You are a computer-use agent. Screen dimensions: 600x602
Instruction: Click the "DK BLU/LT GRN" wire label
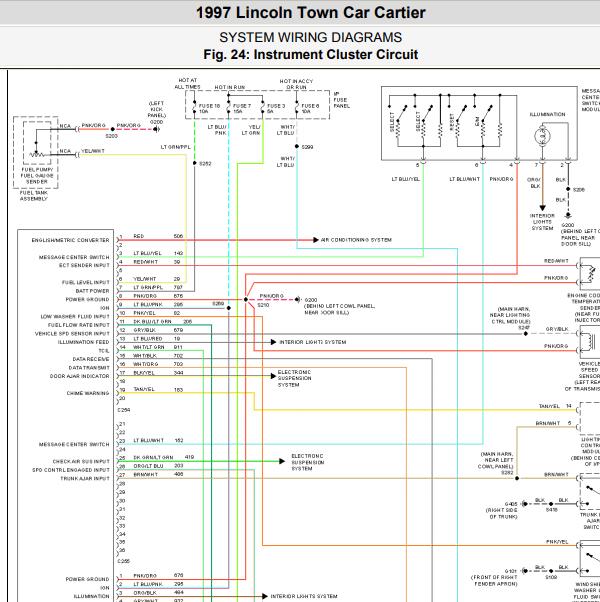coord(152,322)
